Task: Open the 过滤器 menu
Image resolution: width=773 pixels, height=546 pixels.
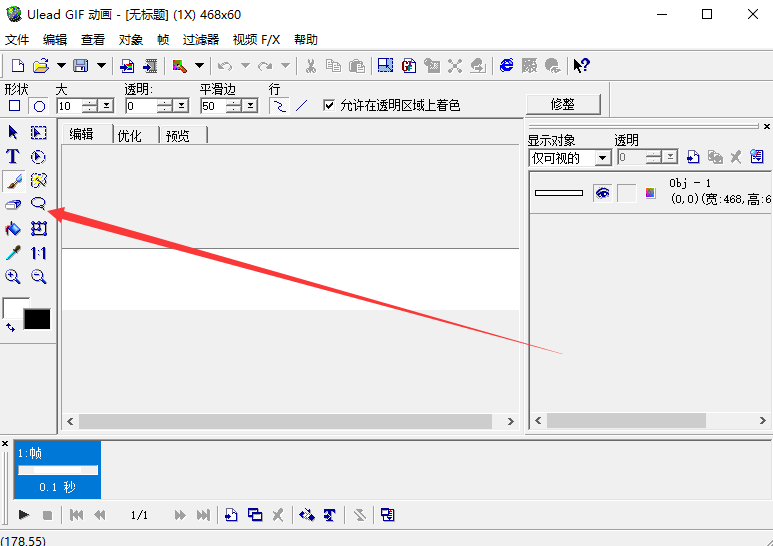Action: 200,40
